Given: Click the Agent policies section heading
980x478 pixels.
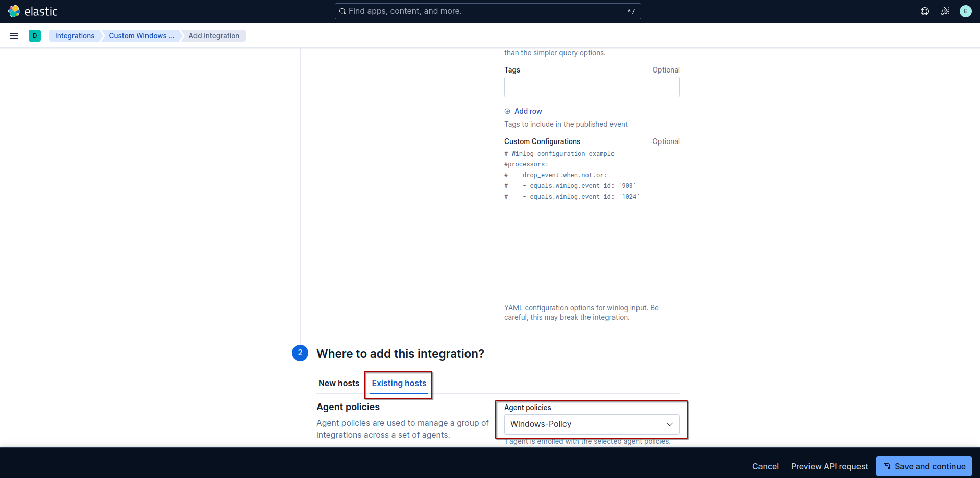Looking at the screenshot, I should click(x=348, y=407).
